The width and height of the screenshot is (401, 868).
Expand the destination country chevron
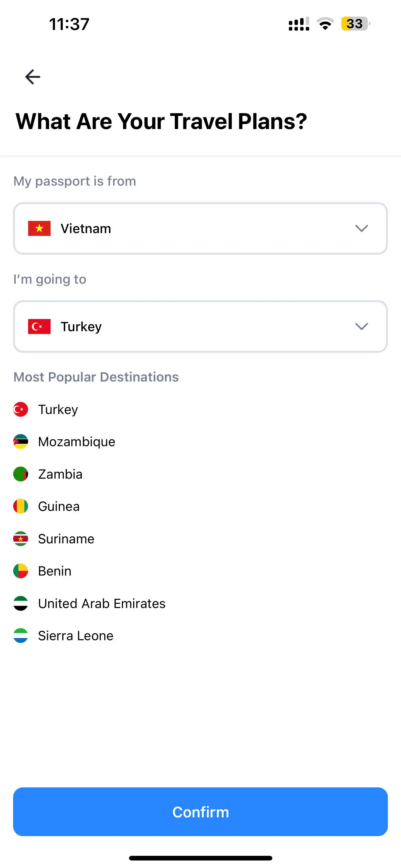tap(361, 327)
